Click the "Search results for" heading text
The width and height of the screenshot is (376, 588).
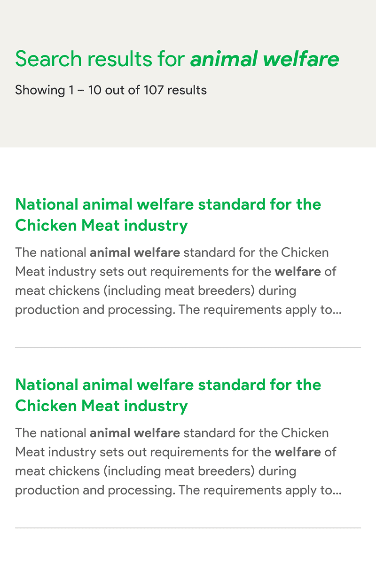(101, 59)
